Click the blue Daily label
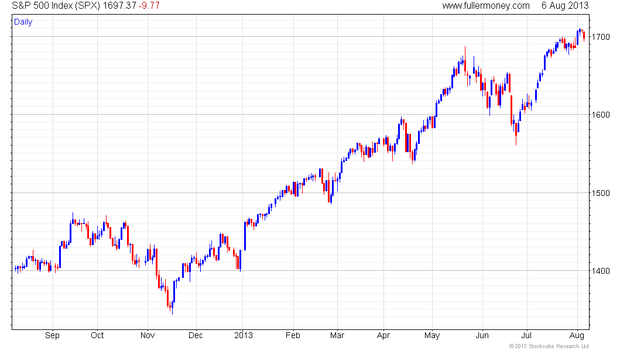Image resolution: width=644 pixels, height=351 pixels. pyautogui.click(x=23, y=22)
